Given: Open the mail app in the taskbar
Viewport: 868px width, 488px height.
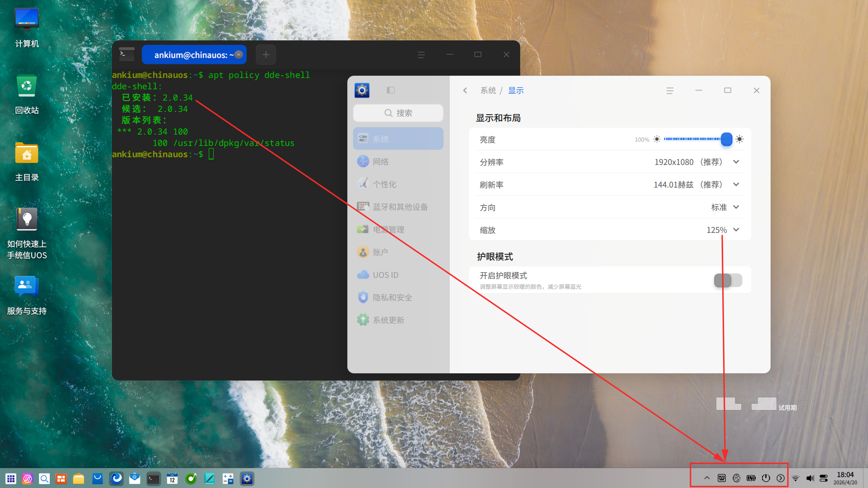Looking at the screenshot, I should [x=135, y=478].
